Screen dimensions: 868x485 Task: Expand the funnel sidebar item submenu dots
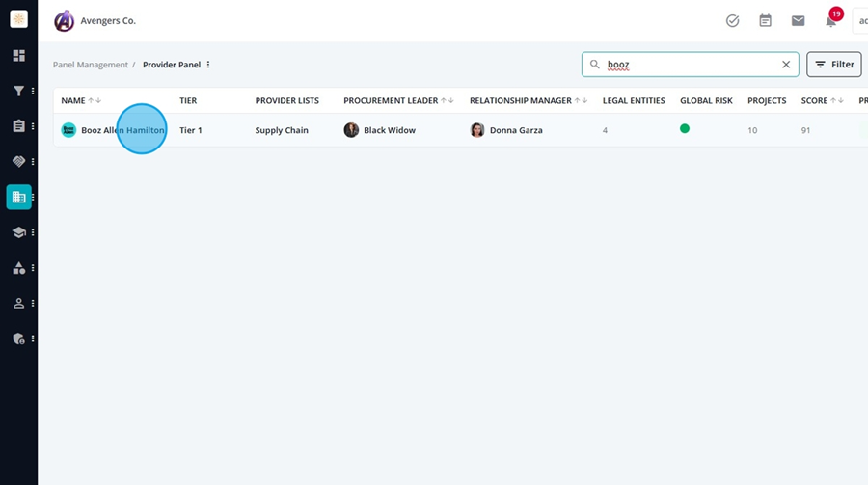[33, 91]
